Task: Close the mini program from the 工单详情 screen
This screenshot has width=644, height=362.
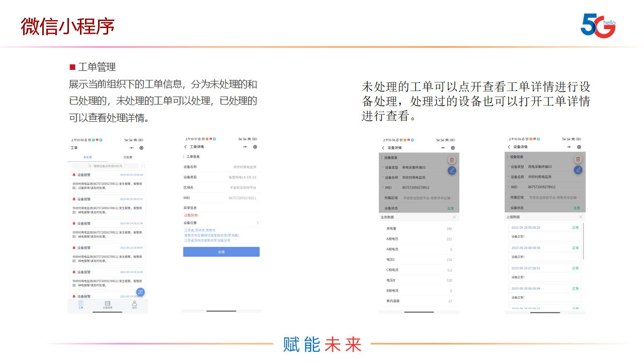Action: pos(255,147)
